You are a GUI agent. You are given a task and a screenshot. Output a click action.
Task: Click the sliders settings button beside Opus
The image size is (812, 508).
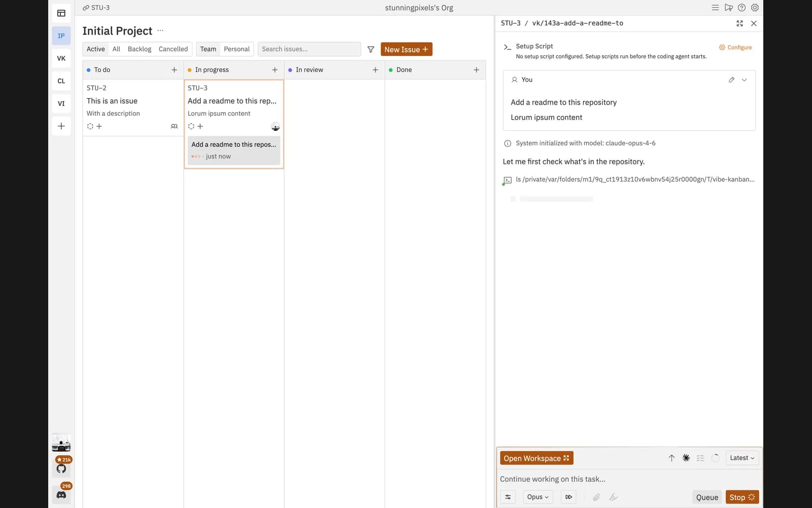coord(507,497)
